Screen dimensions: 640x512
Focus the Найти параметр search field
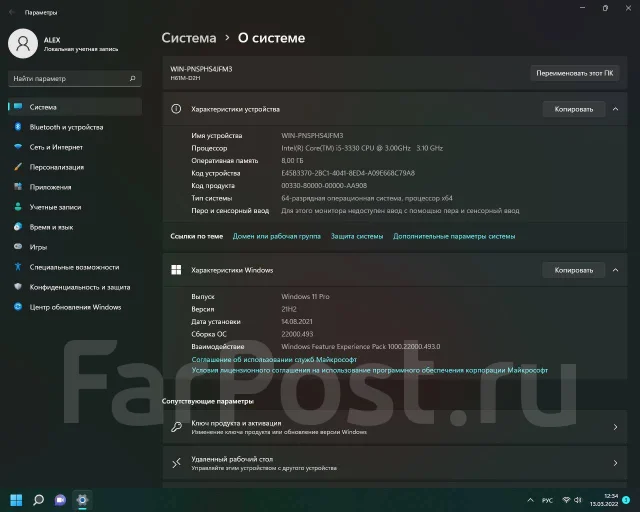pos(75,78)
